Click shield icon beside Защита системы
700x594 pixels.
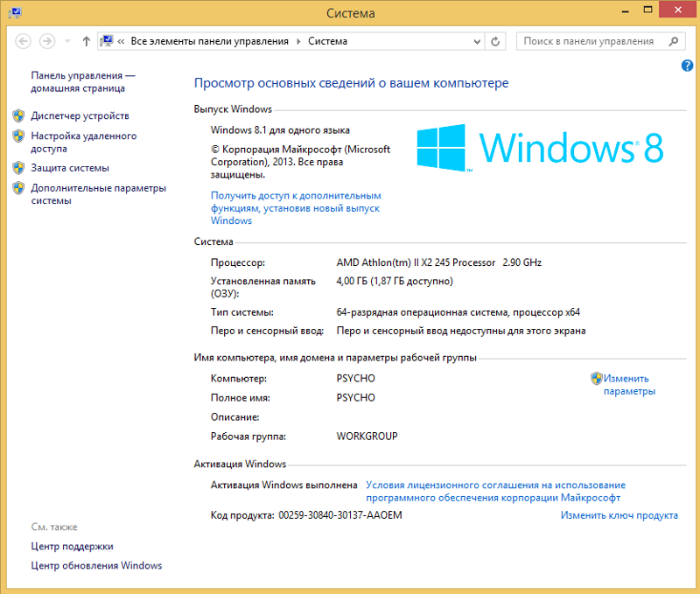tap(18, 168)
